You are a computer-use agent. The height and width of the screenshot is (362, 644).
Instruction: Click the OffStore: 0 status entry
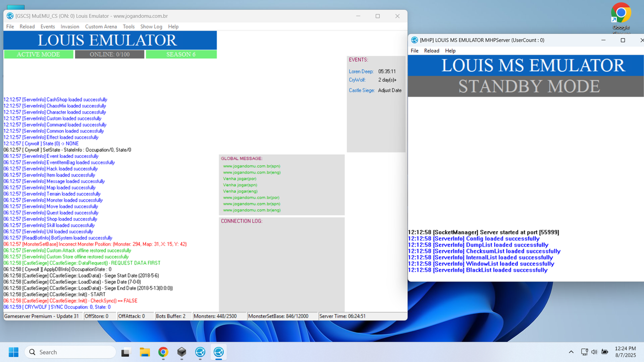[x=99, y=316]
